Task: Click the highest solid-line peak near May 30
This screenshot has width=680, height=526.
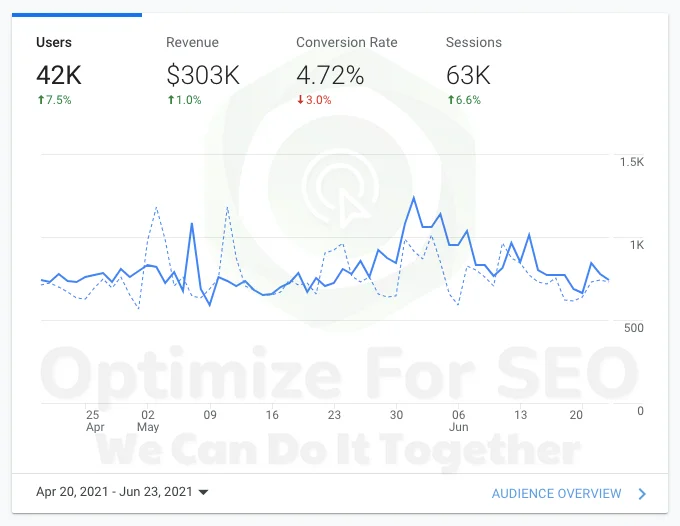Action: [414, 198]
